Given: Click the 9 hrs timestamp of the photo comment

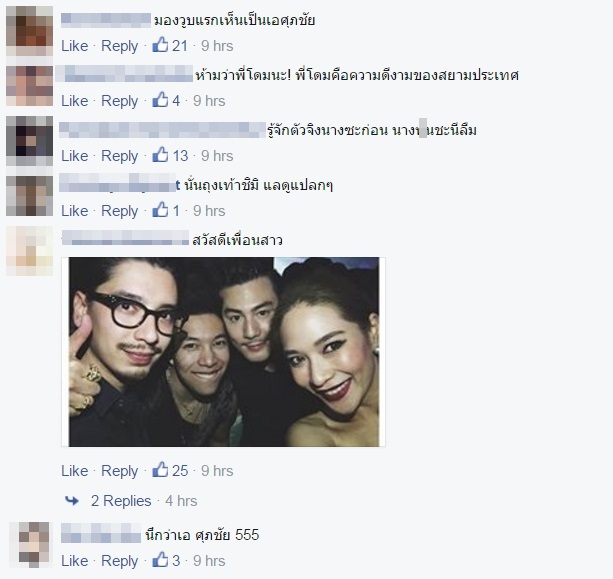Looking at the screenshot, I should coord(217,471).
